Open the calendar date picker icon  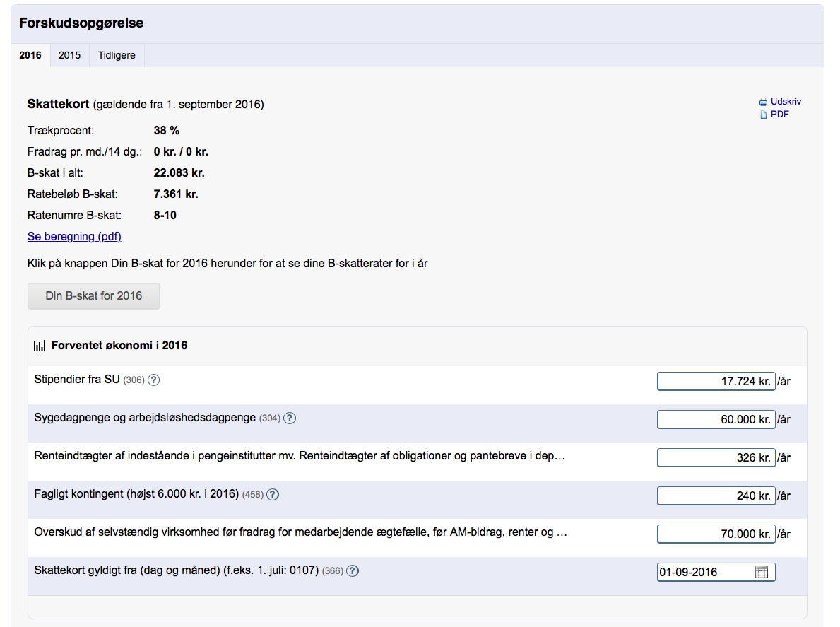[762, 572]
